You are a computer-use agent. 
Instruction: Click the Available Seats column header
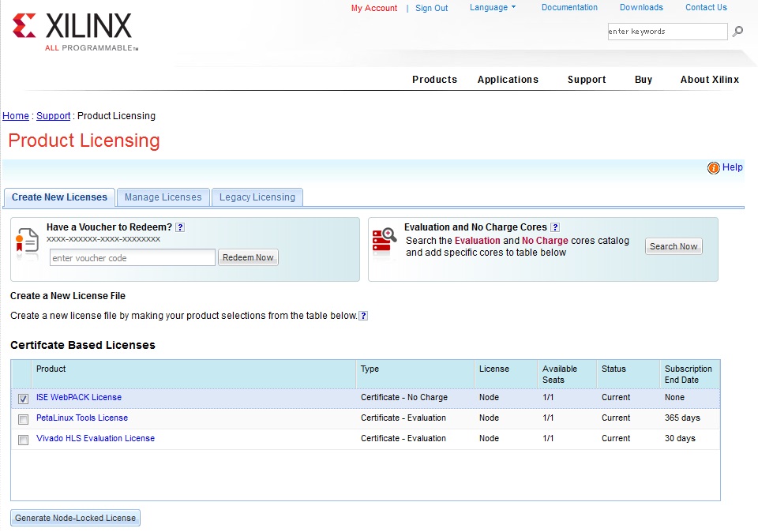(567, 374)
